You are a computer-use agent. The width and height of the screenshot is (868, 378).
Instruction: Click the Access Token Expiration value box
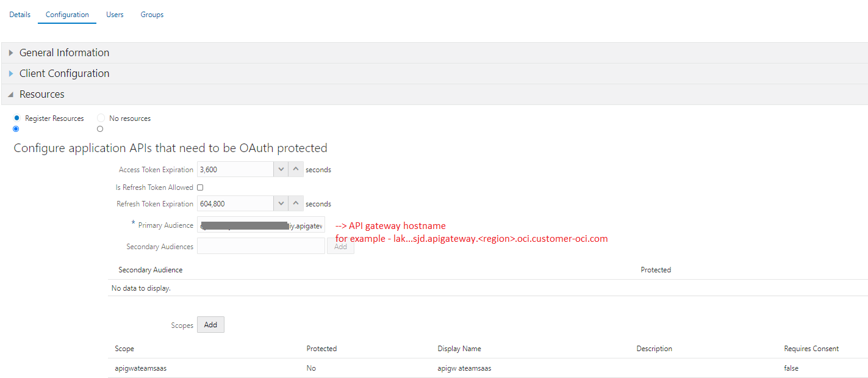(x=238, y=169)
